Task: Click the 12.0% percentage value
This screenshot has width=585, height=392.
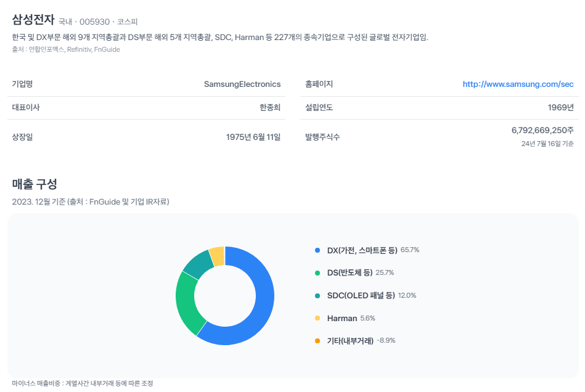Action: click(x=407, y=295)
